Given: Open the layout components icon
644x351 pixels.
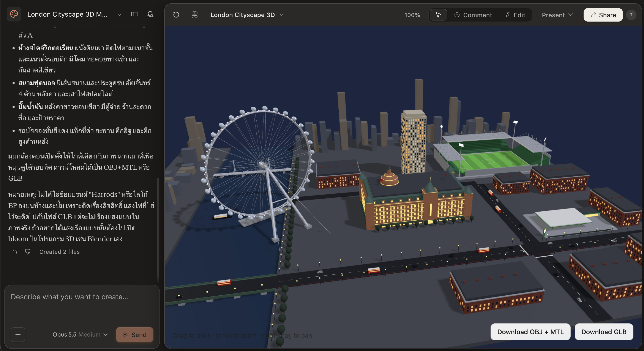Looking at the screenshot, I should pyautogui.click(x=194, y=15).
